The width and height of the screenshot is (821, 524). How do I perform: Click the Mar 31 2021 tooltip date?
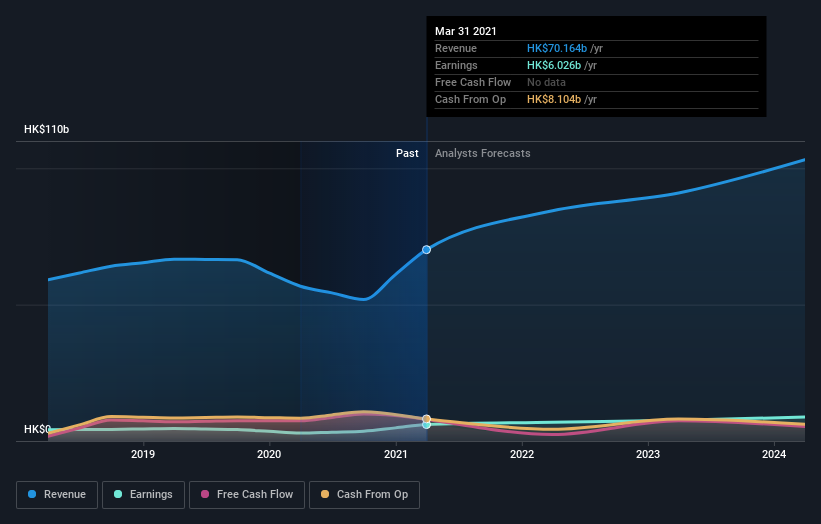pos(465,31)
